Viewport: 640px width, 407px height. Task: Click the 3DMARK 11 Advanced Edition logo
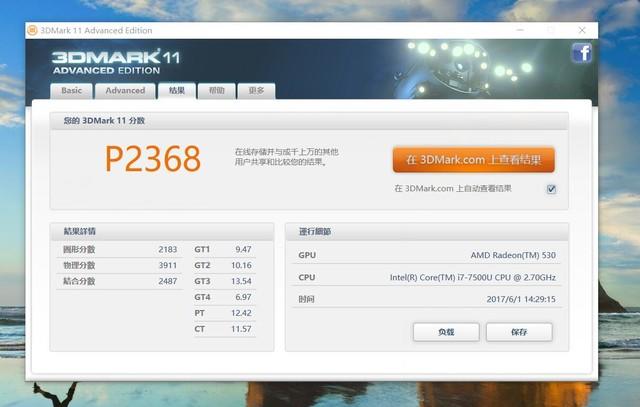pyautogui.click(x=116, y=62)
